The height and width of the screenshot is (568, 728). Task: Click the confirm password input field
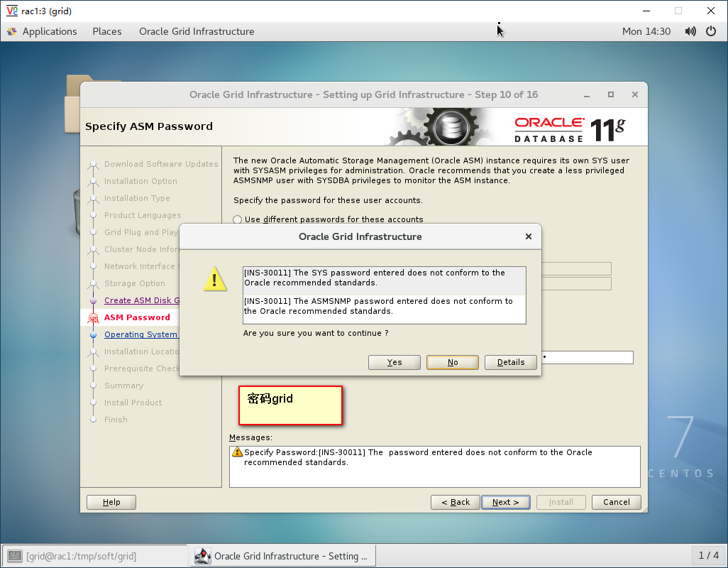click(x=588, y=358)
